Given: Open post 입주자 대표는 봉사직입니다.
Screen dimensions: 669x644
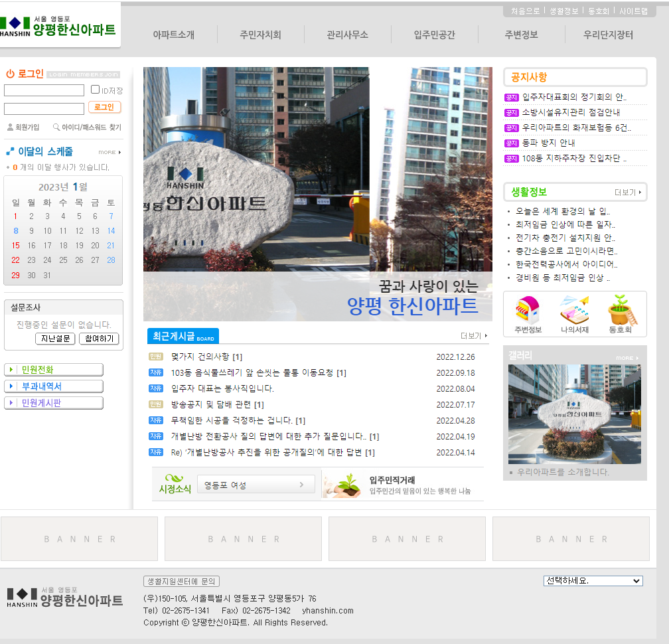Looking at the screenshot, I should [222, 389].
